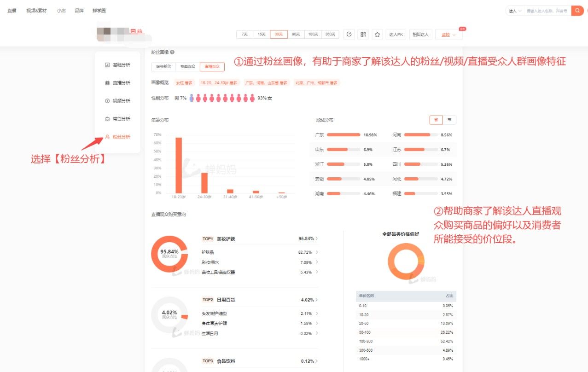
Task: Click the 达人PK button
Action: [396, 35]
